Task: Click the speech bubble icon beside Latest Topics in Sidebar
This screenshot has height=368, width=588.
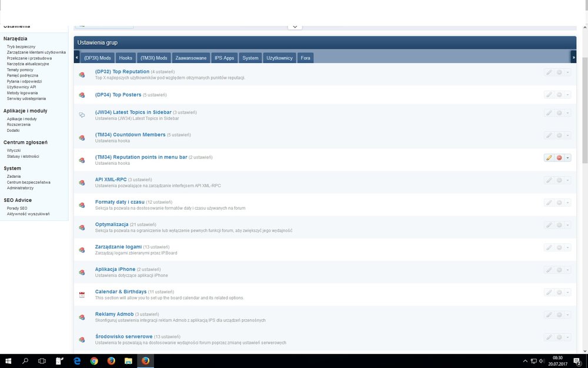Action: click(82, 115)
